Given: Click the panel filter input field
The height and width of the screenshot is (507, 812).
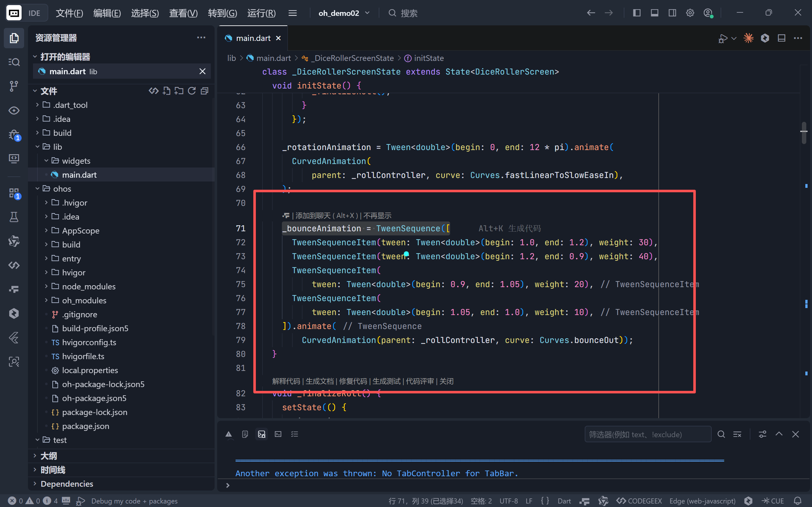Looking at the screenshot, I should click(647, 434).
